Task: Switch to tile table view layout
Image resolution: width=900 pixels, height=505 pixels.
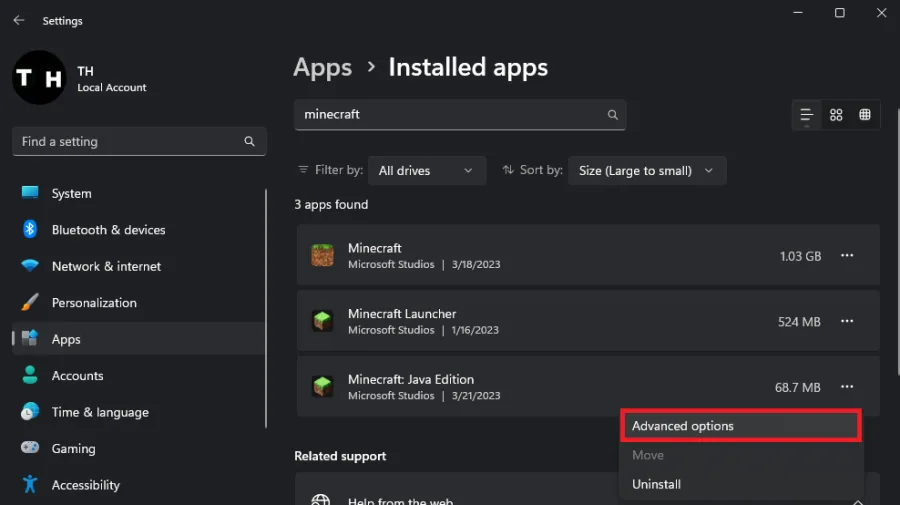Action: point(865,115)
